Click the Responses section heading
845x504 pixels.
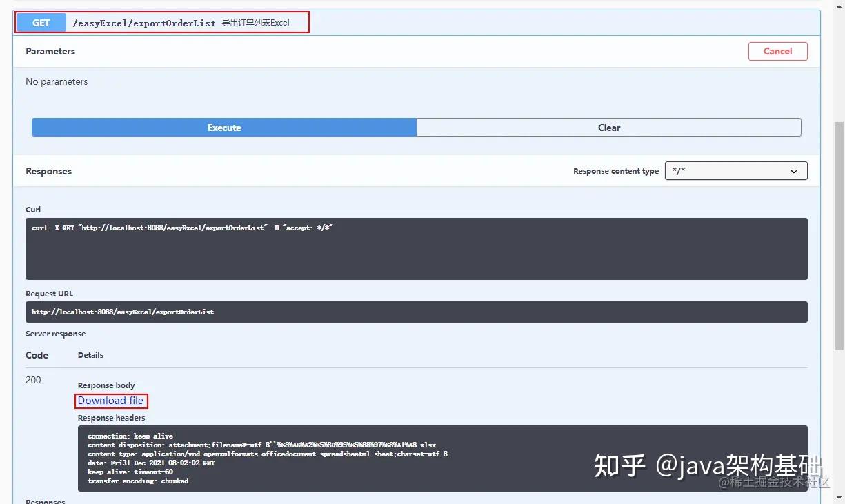click(48, 170)
